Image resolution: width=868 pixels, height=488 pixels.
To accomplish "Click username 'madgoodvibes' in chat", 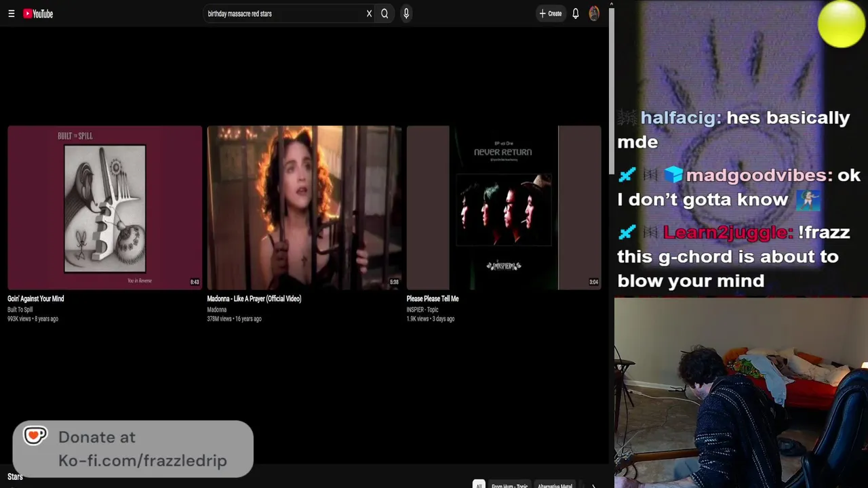I will [x=758, y=176].
